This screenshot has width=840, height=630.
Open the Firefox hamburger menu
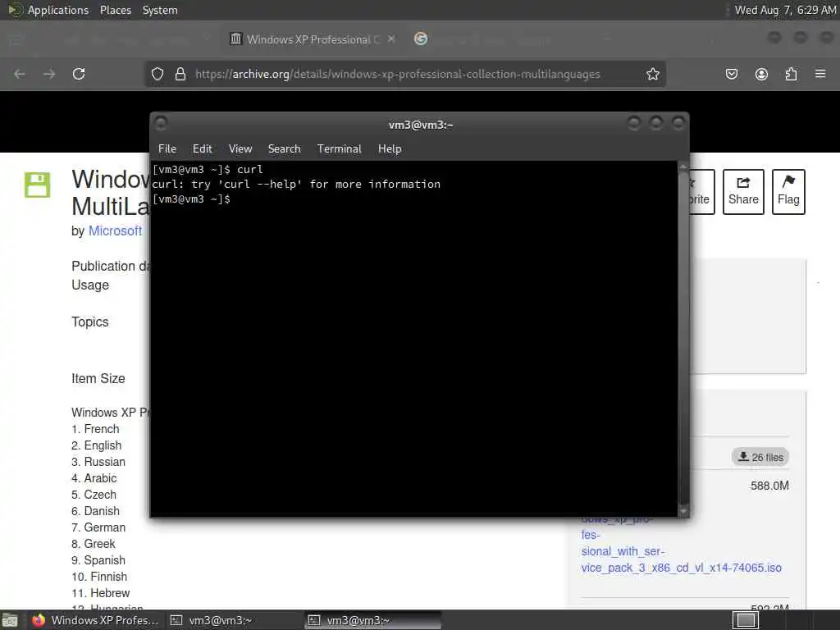820,74
